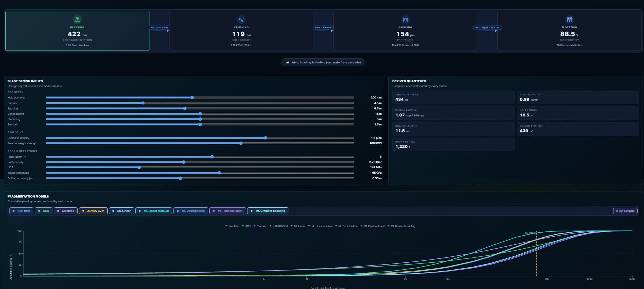Click the Flotation stage icon
Image resolution: width=644 pixels, height=289 pixels.
(x=569, y=20)
